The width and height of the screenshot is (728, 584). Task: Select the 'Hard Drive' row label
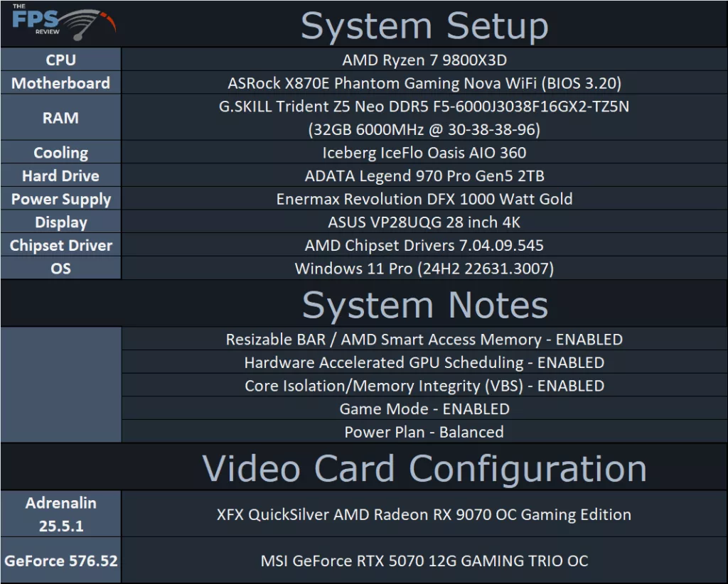pyautogui.click(x=61, y=175)
